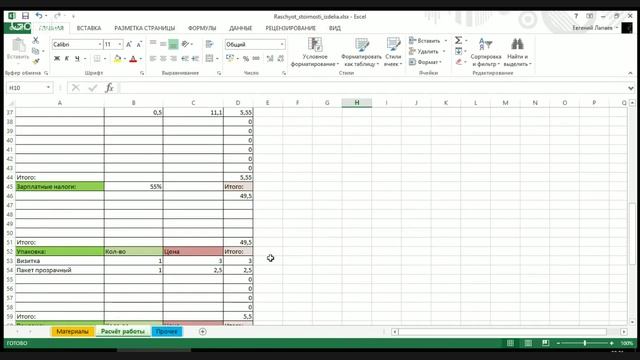Click the Вставить cells button
This screenshot has width=640, height=360.
pyautogui.click(x=428, y=41)
